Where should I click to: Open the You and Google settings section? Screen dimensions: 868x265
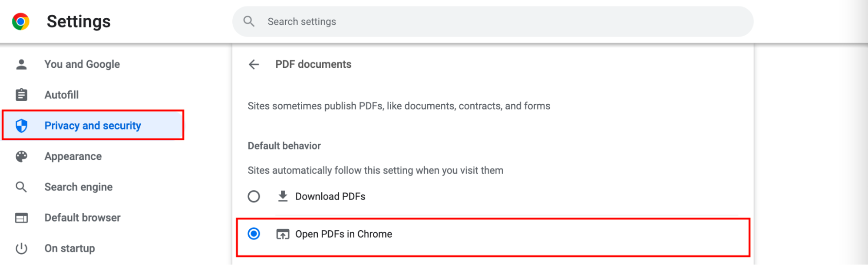(x=82, y=64)
